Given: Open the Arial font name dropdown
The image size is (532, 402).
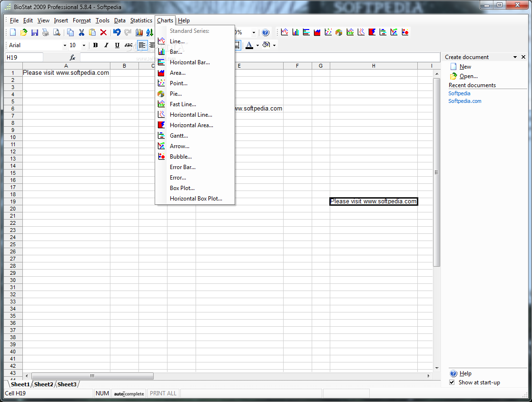Looking at the screenshot, I should click(65, 45).
